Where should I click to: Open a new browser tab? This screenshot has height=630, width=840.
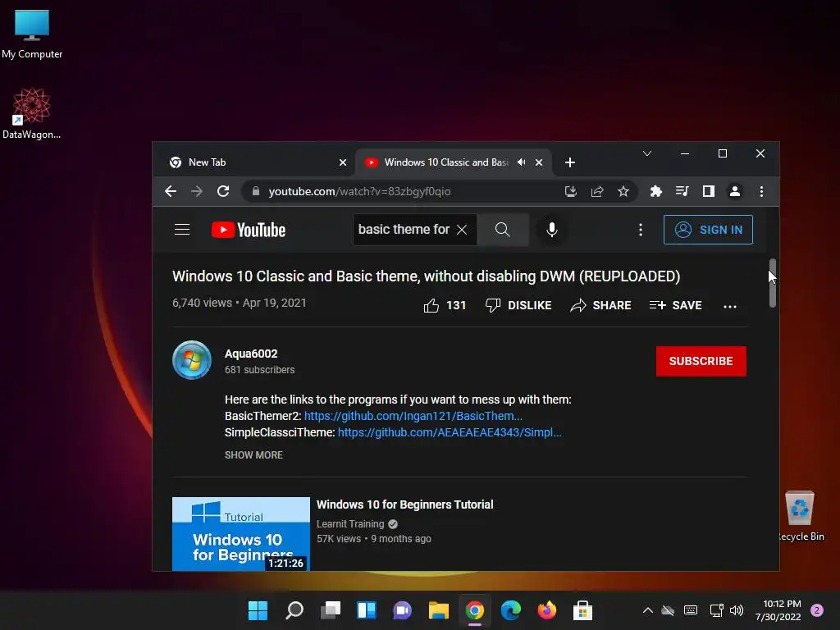(x=570, y=162)
